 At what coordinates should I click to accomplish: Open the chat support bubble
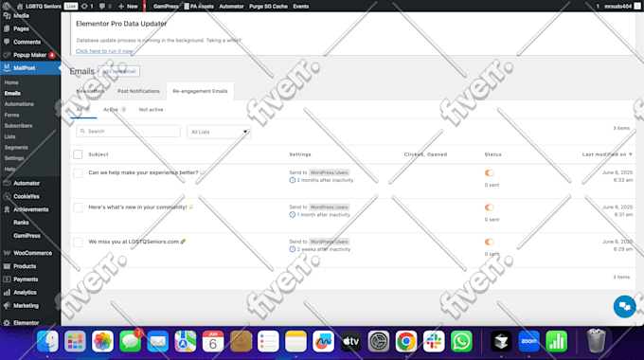624,307
